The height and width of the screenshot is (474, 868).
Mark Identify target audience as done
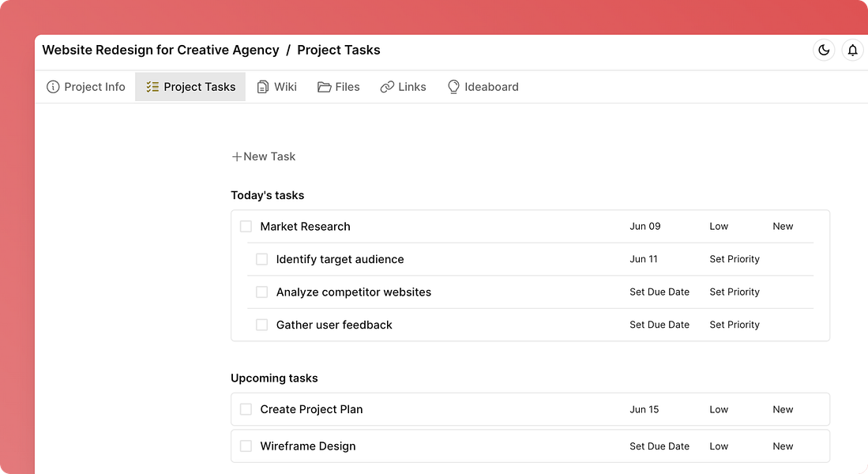(x=261, y=259)
